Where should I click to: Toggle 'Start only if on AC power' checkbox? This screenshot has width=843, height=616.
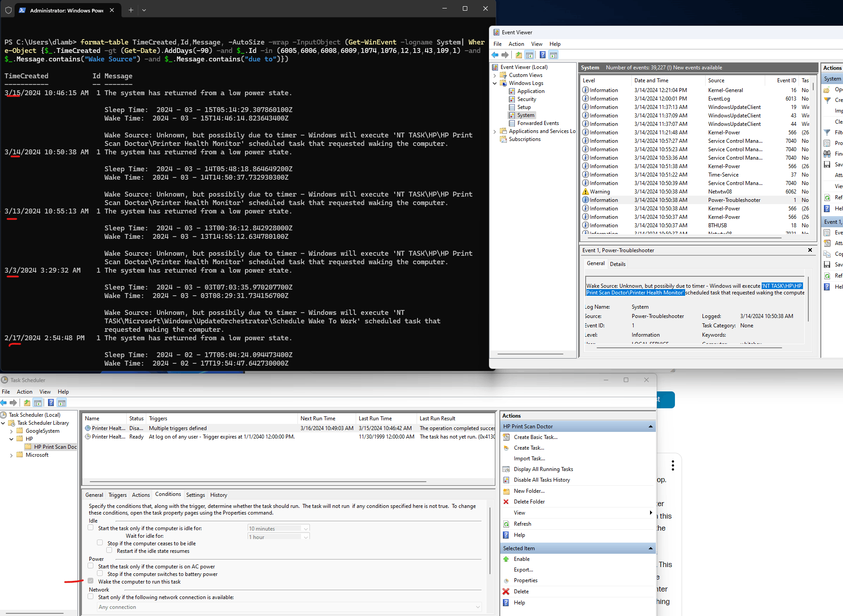pos(91,566)
